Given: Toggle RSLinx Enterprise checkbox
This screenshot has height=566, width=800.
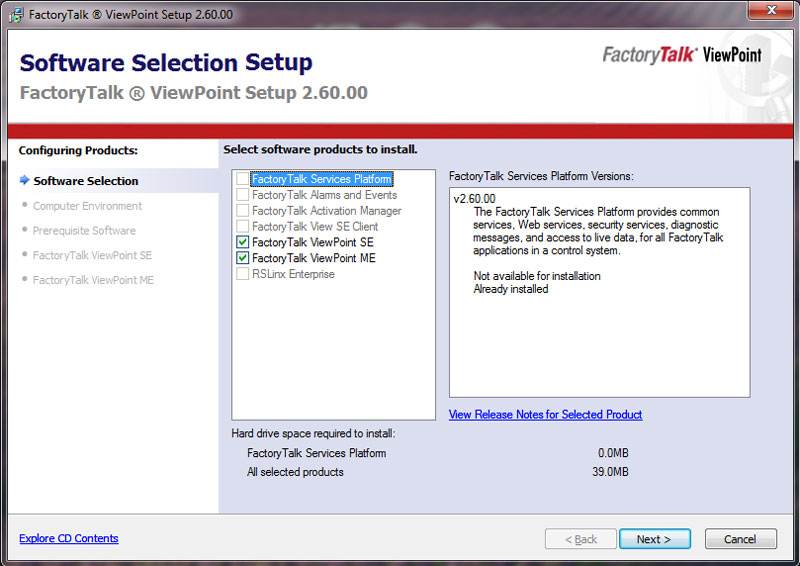Looking at the screenshot, I should pos(242,274).
